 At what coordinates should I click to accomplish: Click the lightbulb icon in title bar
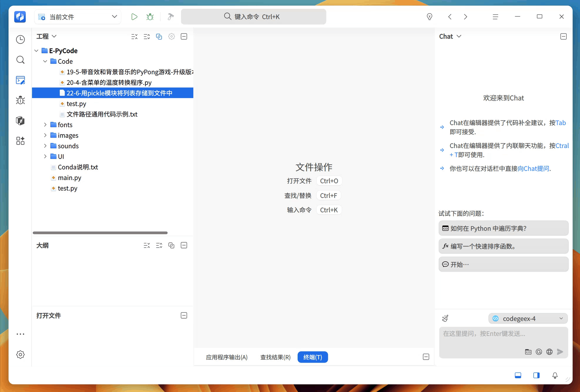click(429, 17)
